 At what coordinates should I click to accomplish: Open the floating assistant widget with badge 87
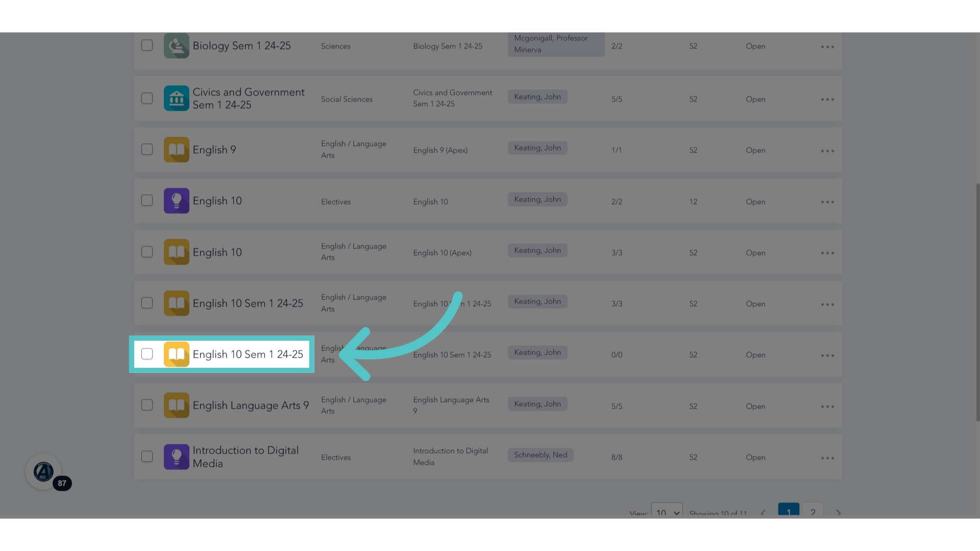(44, 472)
